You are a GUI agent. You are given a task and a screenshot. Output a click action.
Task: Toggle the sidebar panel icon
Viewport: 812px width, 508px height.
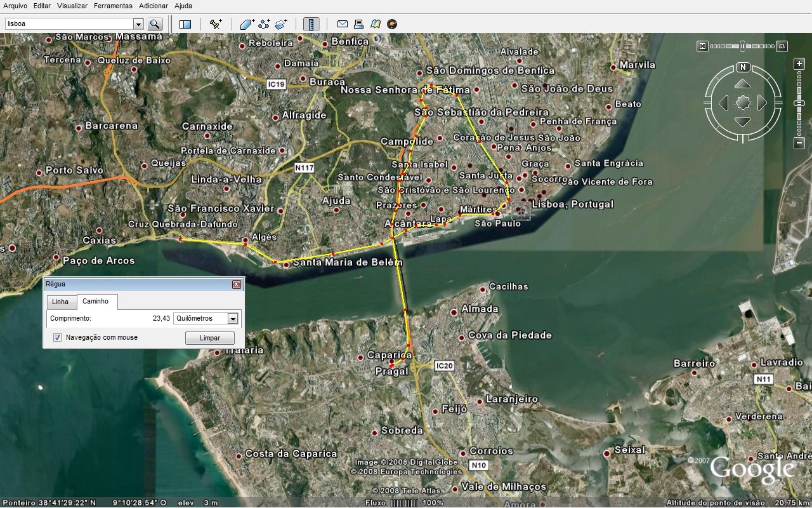pyautogui.click(x=185, y=24)
